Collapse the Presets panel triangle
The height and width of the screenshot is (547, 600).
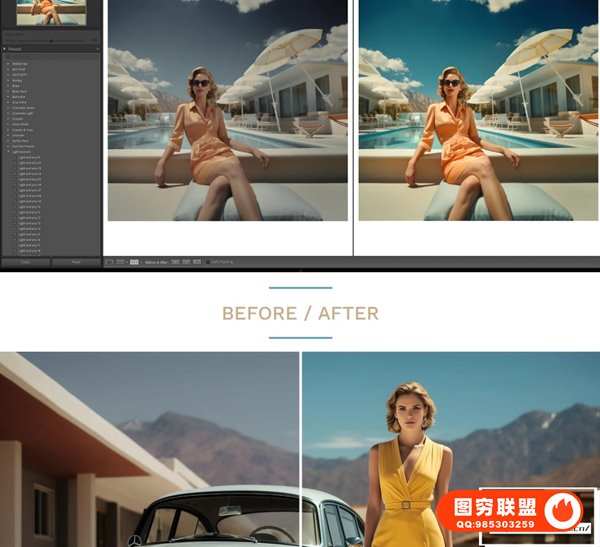click(4, 48)
